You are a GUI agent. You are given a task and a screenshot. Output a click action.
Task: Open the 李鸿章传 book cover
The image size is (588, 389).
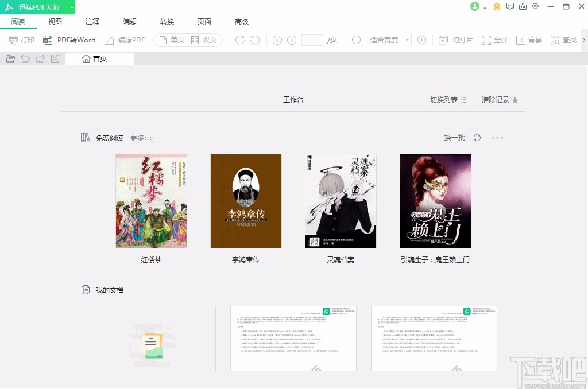(x=246, y=201)
